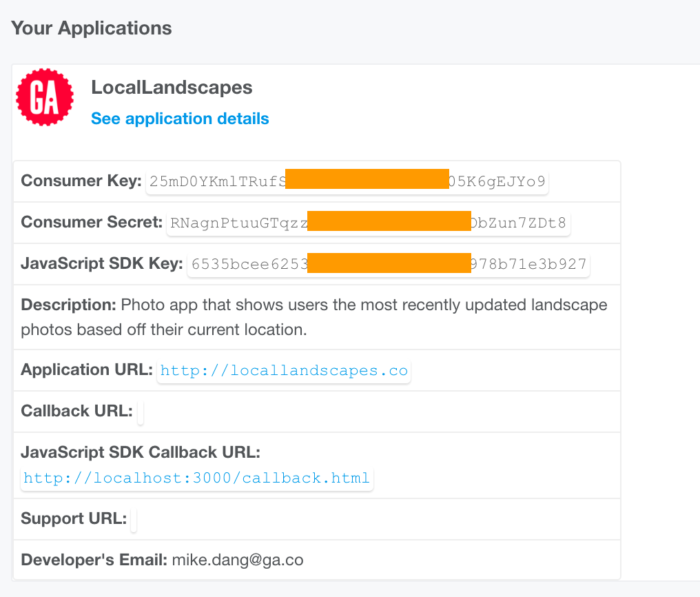Click the JavaScript SDK Callback URL label
The width and height of the screenshot is (700, 597).
coord(141,452)
